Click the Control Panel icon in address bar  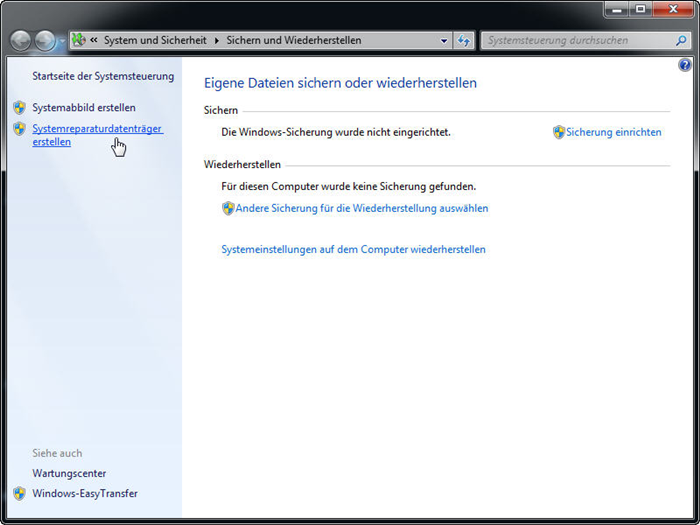click(x=79, y=40)
